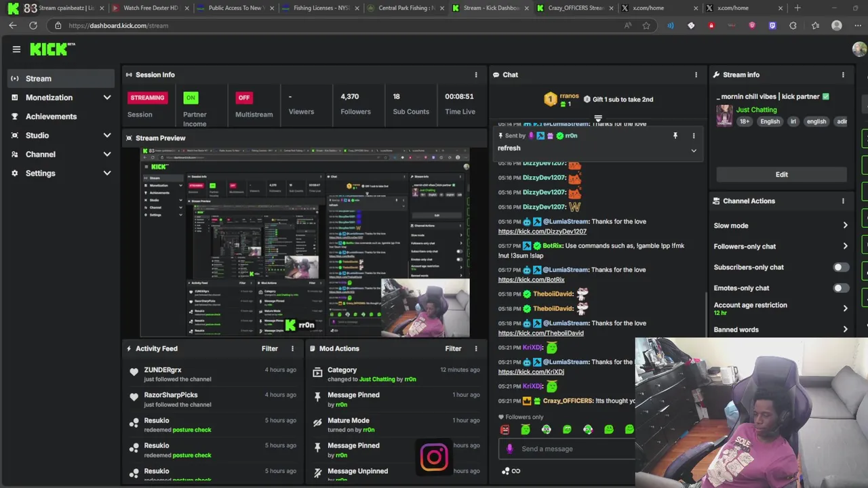Toggle Subscribers-only chat switch
This screenshot has height=488, width=868.
coord(841,267)
